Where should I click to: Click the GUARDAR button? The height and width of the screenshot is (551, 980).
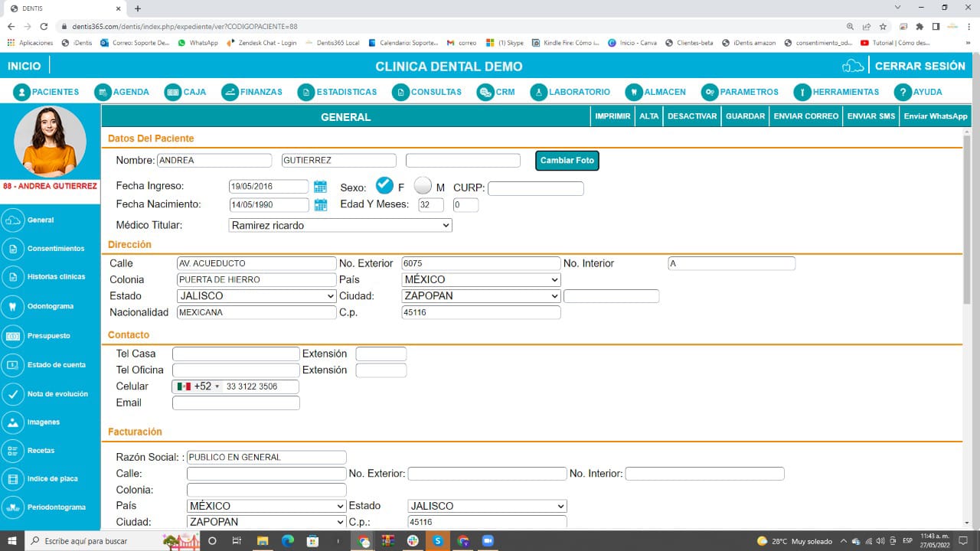tap(745, 116)
